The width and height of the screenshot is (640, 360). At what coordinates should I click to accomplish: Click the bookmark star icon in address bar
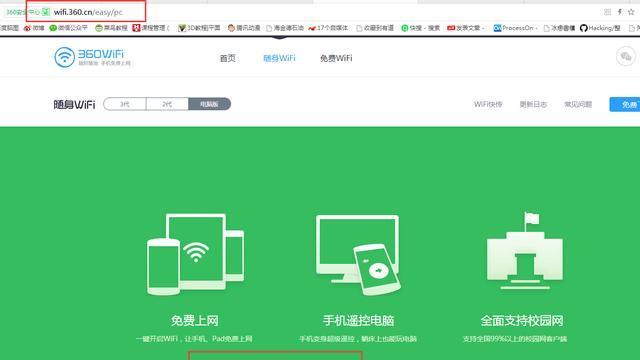click(631, 12)
